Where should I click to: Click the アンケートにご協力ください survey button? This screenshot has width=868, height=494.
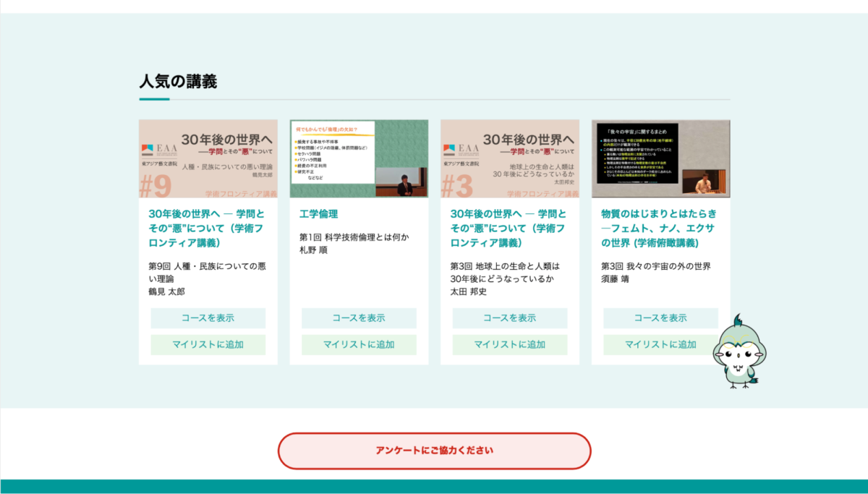point(434,451)
